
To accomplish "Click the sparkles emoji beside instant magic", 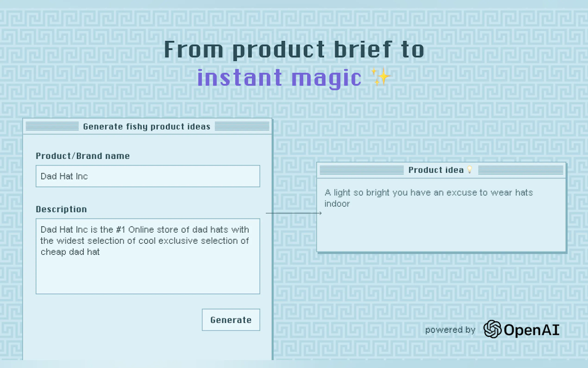I will (x=380, y=77).
